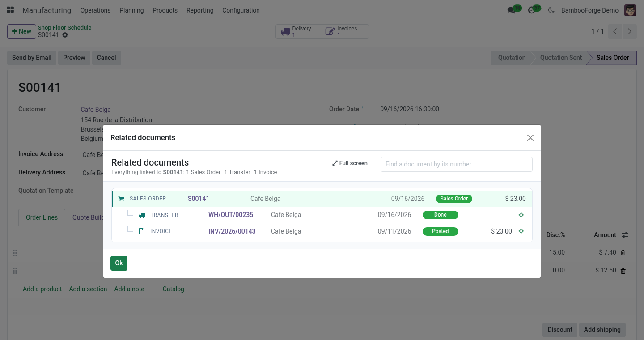
Task: Click the gear icon next to S00141
Action: [x=65, y=35]
